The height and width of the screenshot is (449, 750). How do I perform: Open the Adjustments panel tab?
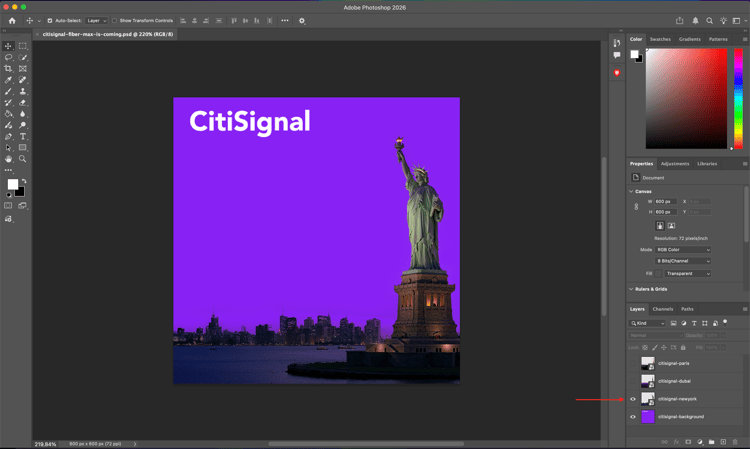click(675, 163)
